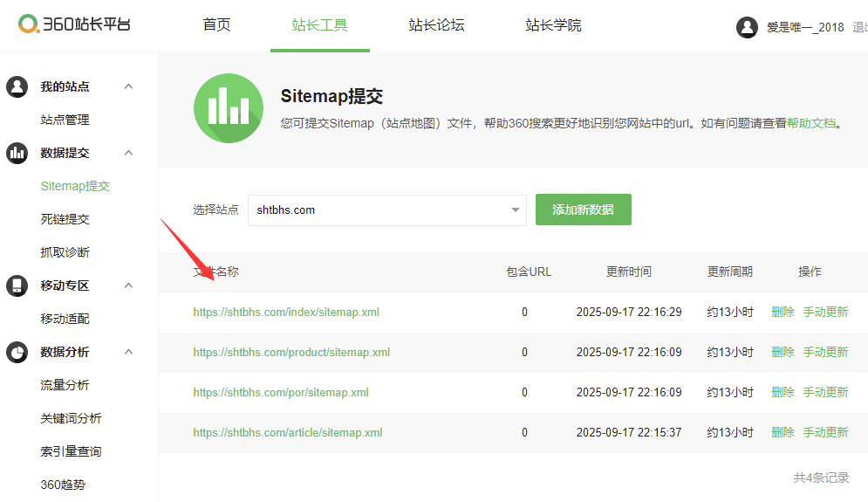This screenshot has height=502, width=868.
Task: Open 抓取诊断 in sidebar
Action: pos(65,252)
